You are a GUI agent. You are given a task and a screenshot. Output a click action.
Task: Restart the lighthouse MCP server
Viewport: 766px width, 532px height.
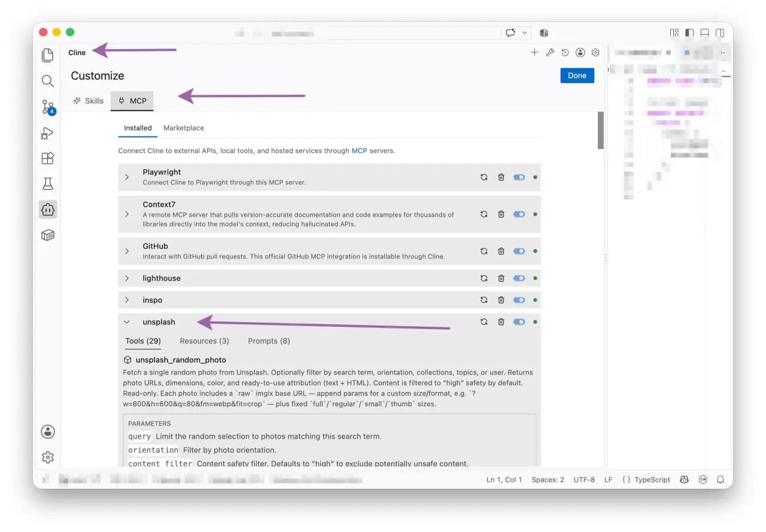(484, 278)
